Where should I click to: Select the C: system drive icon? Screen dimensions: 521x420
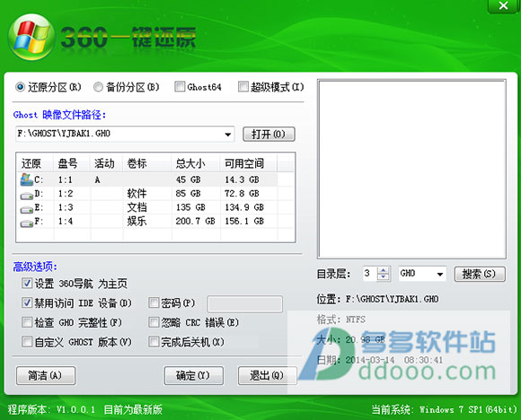(26, 179)
